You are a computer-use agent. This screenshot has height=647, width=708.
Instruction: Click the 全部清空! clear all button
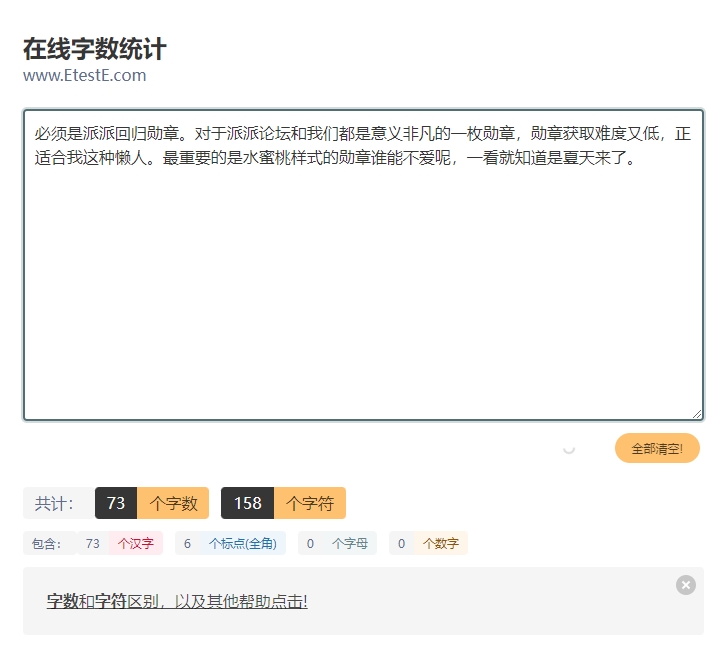(x=657, y=448)
